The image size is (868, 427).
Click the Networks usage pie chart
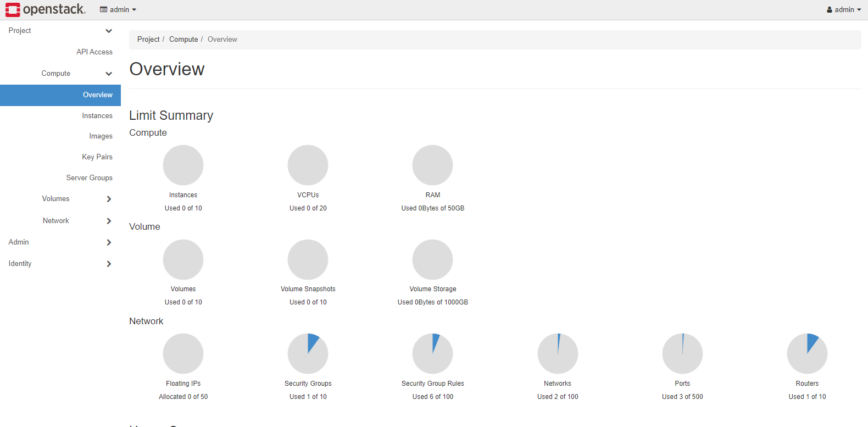pos(558,353)
